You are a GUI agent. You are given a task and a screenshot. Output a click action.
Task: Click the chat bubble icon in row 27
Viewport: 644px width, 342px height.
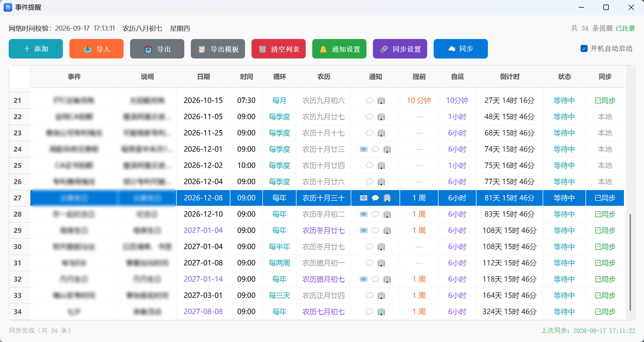pyautogui.click(x=375, y=198)
